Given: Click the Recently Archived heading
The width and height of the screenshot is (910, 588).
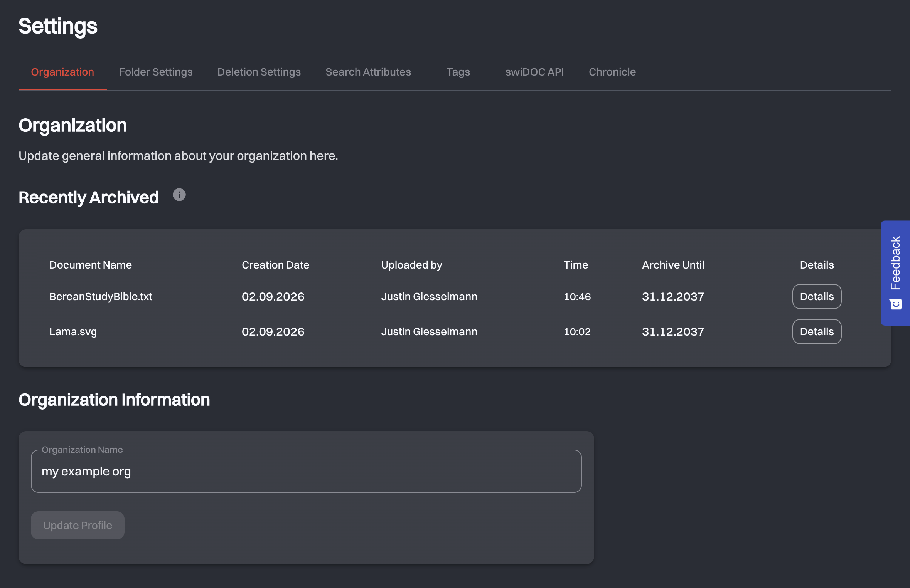Looking at the screenshot, I should coord(89,198).
